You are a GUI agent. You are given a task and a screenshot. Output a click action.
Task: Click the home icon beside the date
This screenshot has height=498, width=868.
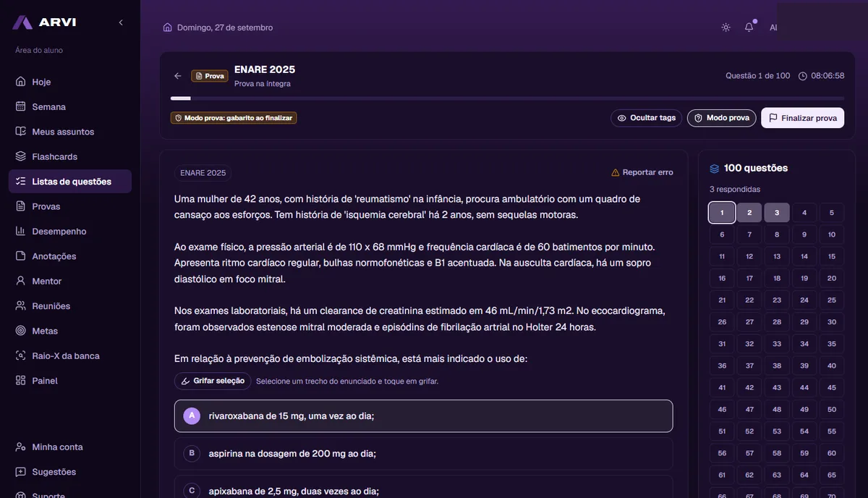point(168,28)
